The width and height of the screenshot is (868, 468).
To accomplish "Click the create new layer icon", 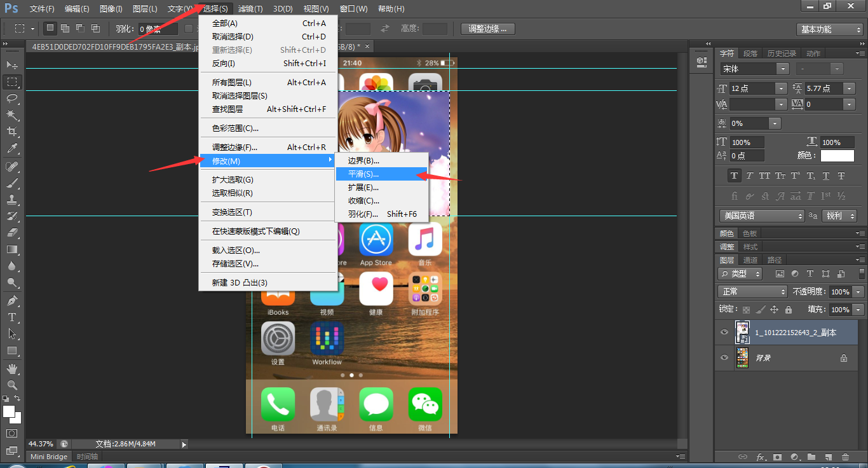I will (x=828, y=457).
